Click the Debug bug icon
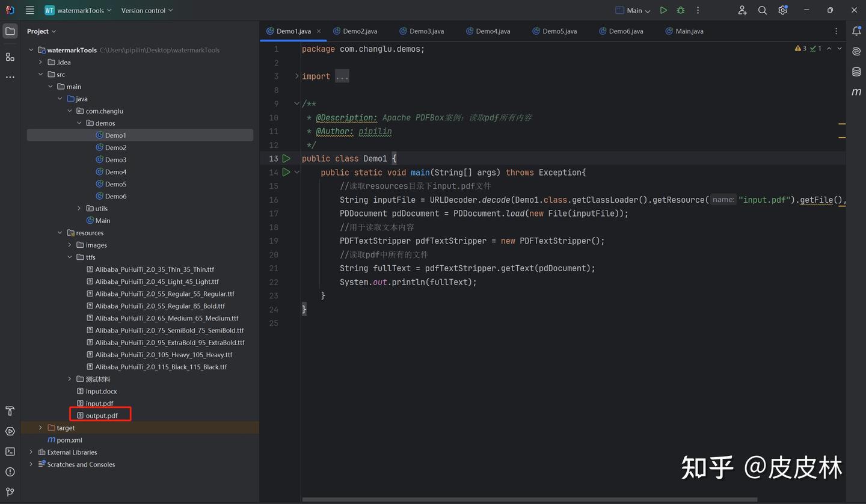This screenshot has height=504, width=866. click(681, 10)
